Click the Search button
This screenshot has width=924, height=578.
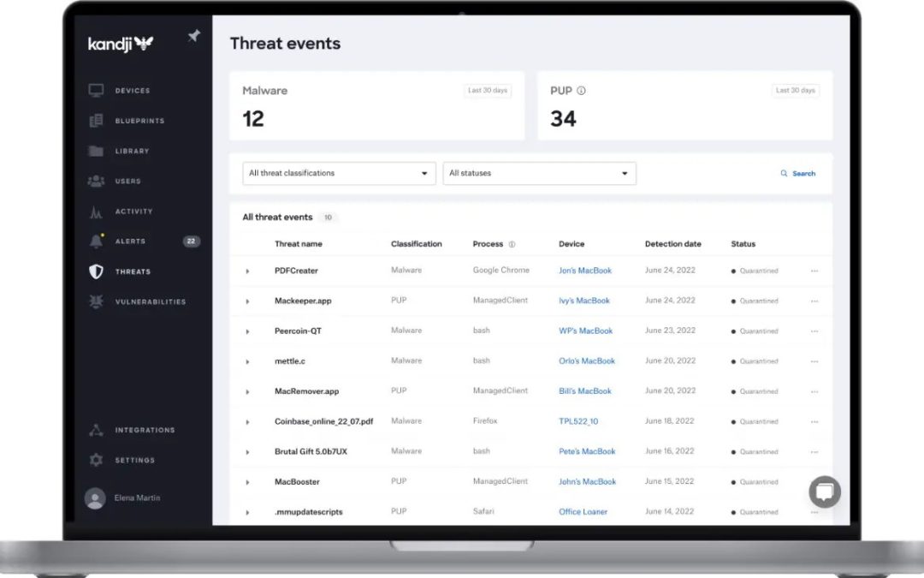click(x=797, y=173)
